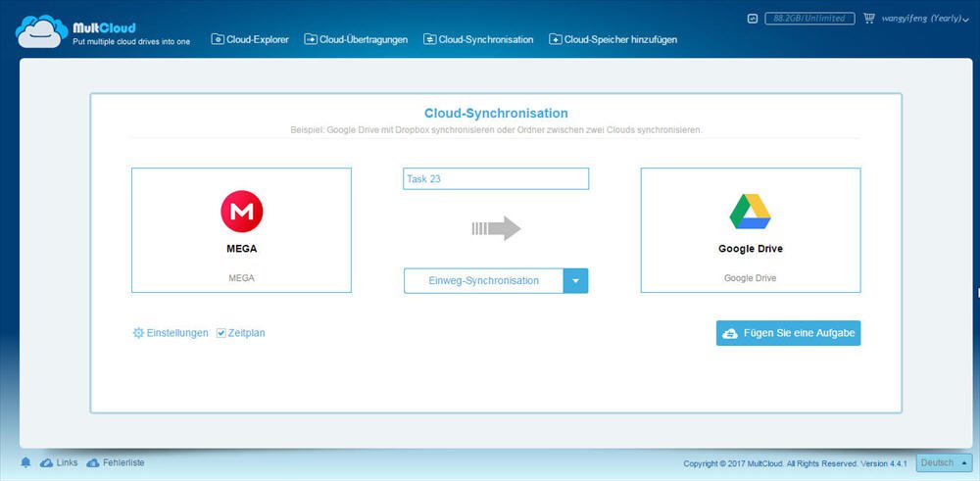Open Cloud-Explorer from top navigation

tap(250, 39)
